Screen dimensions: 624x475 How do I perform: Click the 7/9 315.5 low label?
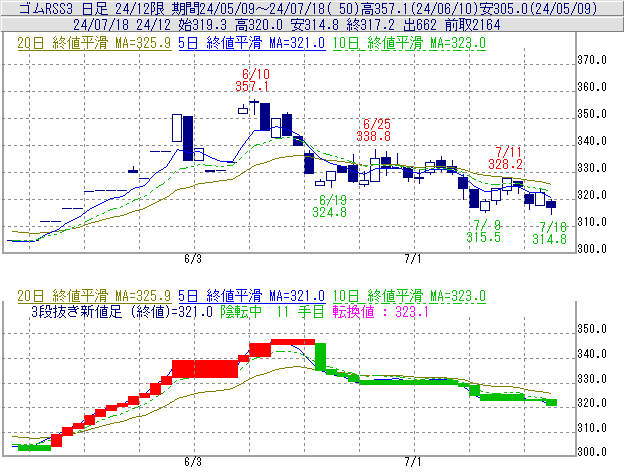point(484,231)
